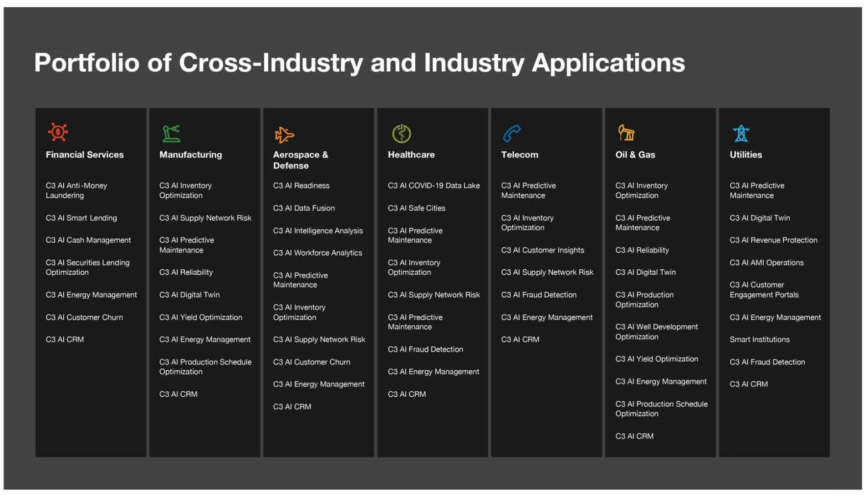
Task: Click the Healthcare caduceus icon
Action: 401,134
